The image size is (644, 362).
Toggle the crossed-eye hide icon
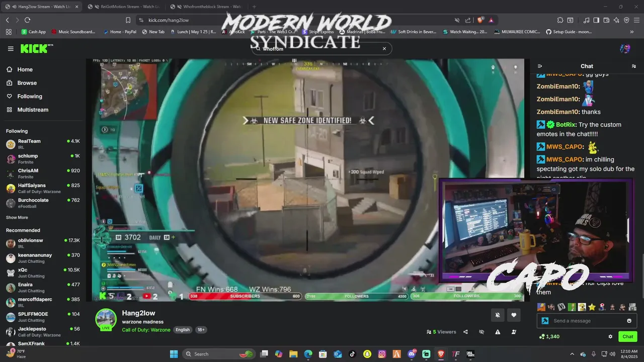pos(481,332)
